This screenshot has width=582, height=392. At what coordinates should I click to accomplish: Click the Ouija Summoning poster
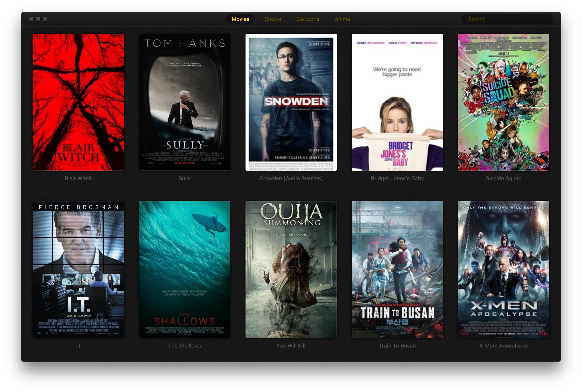[x=291, y=269]
